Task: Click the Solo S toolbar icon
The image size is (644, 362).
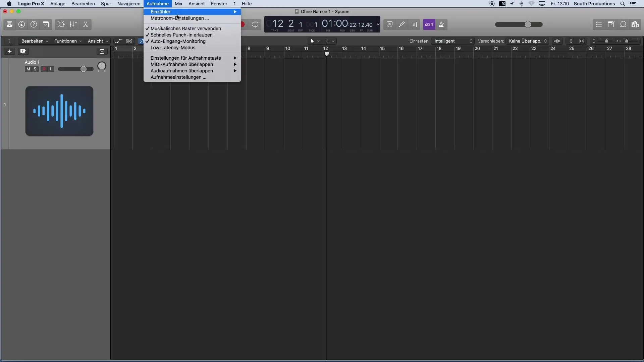Action: 414,24
